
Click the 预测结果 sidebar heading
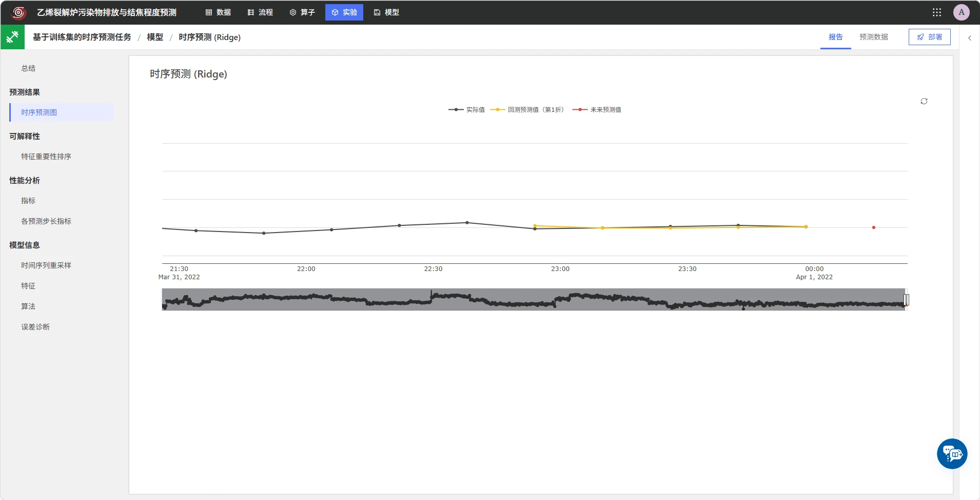pyautogui.click(x=25, y=92)
